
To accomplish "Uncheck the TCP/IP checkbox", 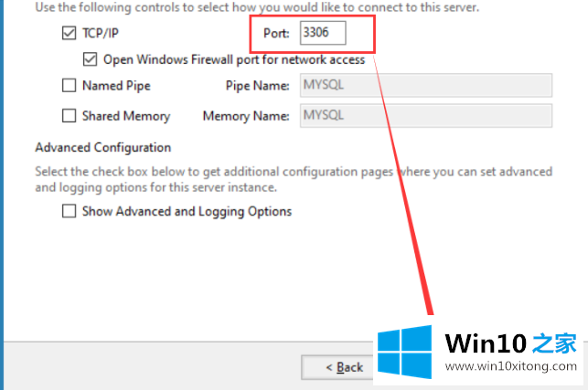I will 69,34.
